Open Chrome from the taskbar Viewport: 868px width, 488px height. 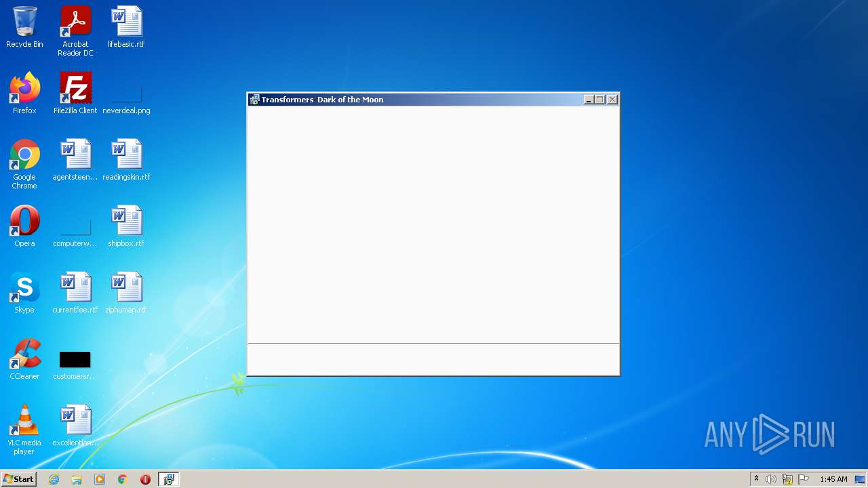[123, 479]
